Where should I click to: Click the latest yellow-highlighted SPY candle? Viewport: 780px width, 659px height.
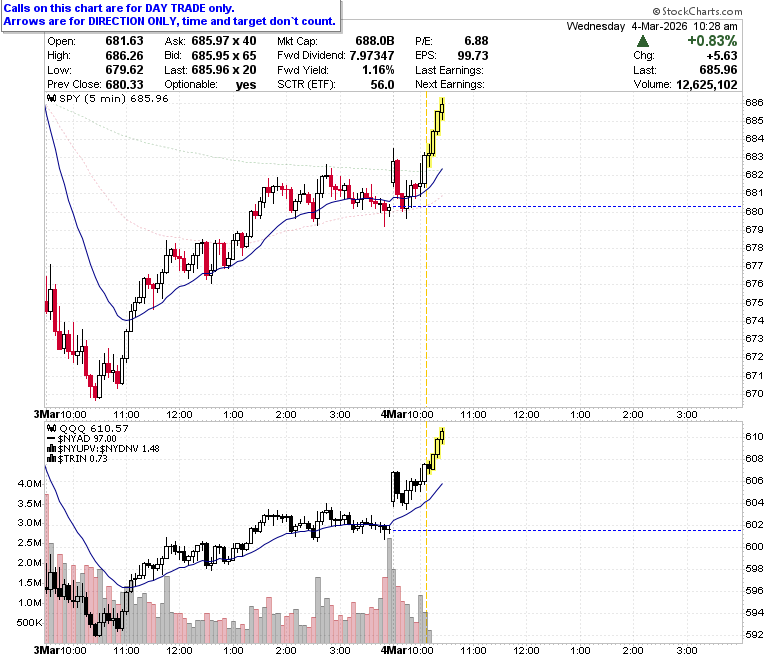coord(442,108)
